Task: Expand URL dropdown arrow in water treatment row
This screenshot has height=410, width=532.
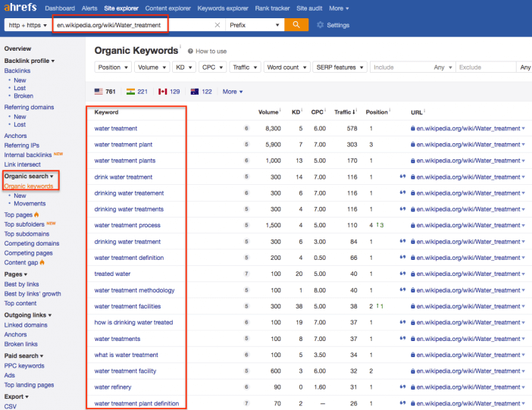Action: click(x=523, y=128)
